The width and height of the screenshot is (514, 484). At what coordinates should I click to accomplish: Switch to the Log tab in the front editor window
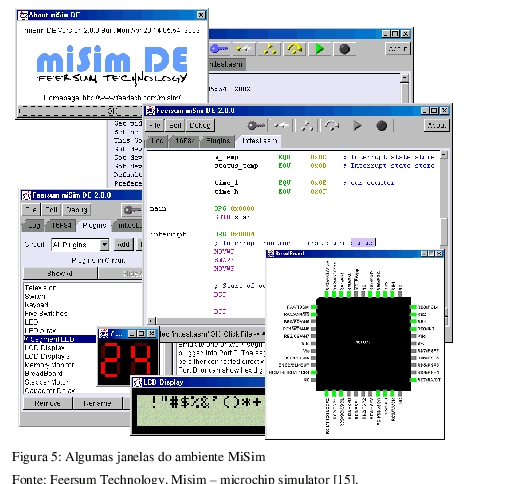click(x=157, y=141)
